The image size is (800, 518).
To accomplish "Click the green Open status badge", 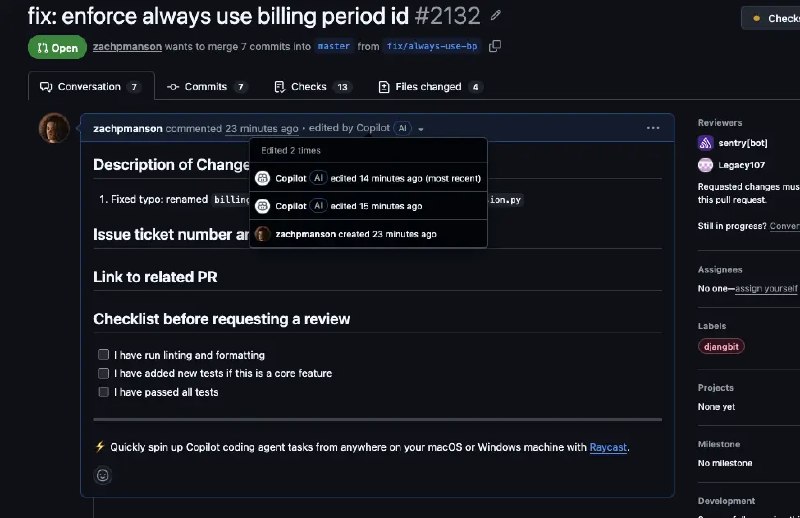I will (57, 47).
